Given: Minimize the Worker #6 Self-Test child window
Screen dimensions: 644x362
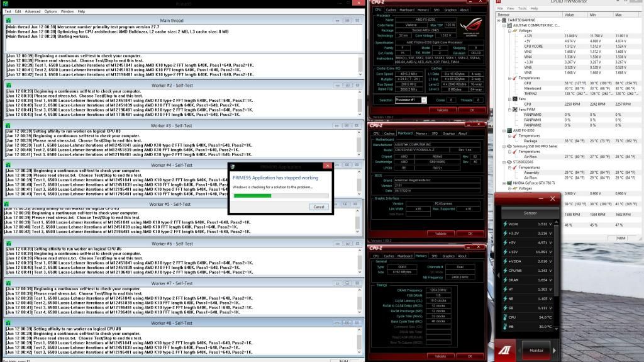Looking at the screenshot, I should pos(338,244).
